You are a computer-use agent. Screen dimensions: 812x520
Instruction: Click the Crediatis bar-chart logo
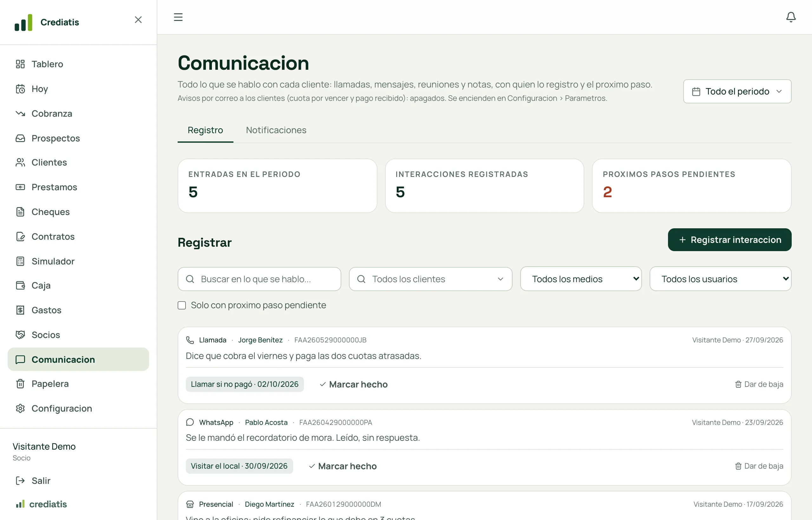(24, 22)
